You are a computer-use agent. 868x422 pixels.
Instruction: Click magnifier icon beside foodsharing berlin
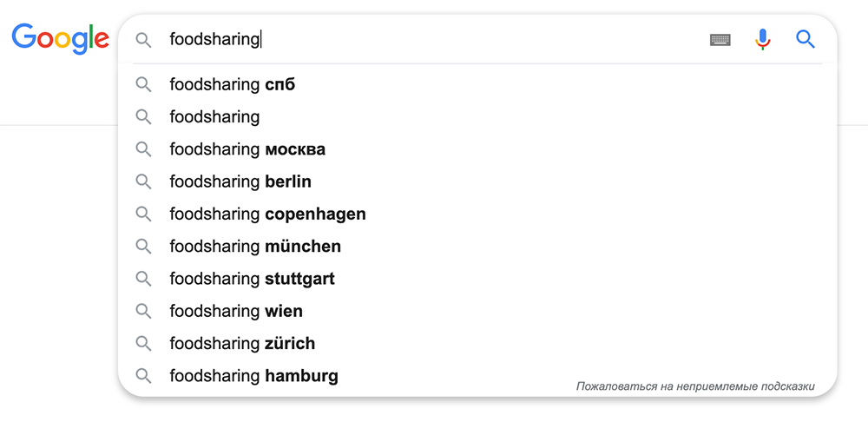click(143, 181)
